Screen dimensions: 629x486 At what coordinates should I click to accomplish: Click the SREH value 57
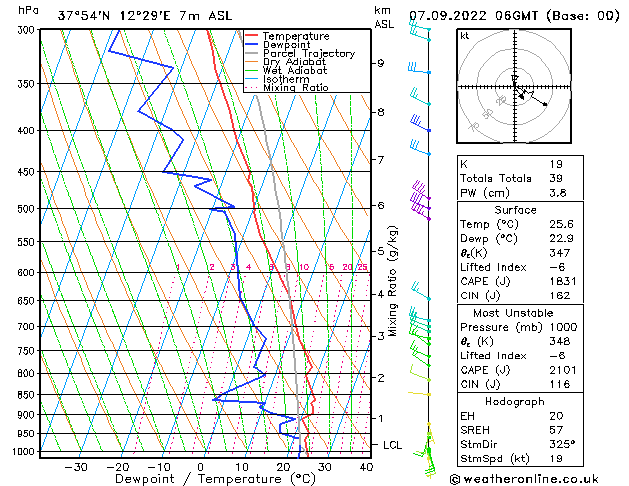(x=556, y=430)
